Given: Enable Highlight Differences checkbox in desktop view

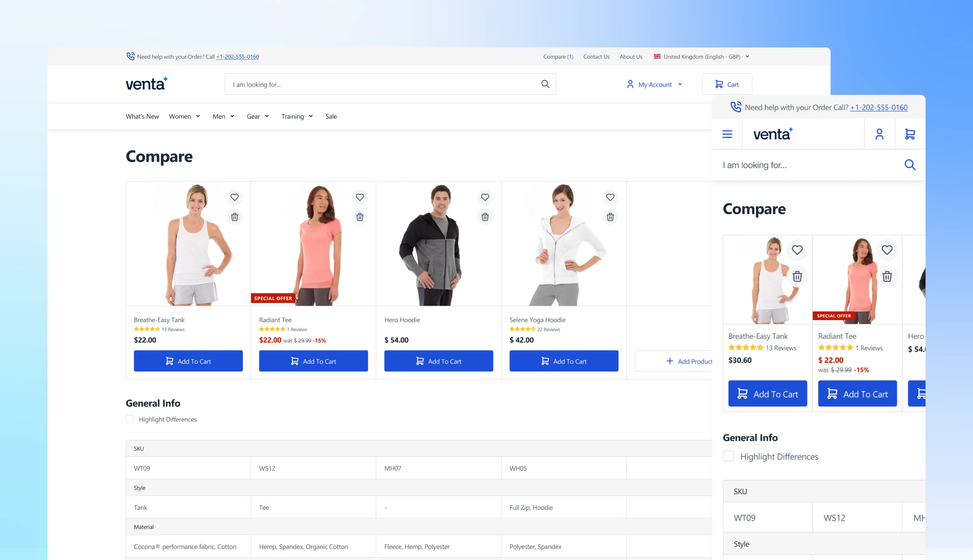Looking at the screenshot, I should (130, 419).
